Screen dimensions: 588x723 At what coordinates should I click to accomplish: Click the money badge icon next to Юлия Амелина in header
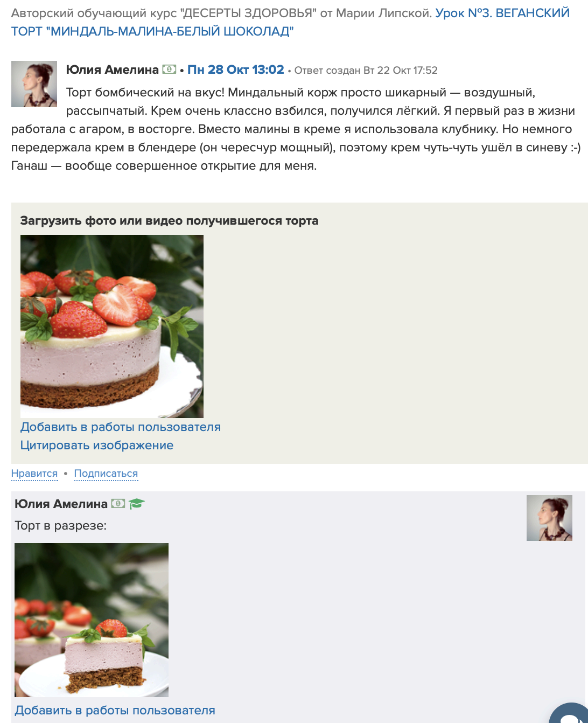169,69
